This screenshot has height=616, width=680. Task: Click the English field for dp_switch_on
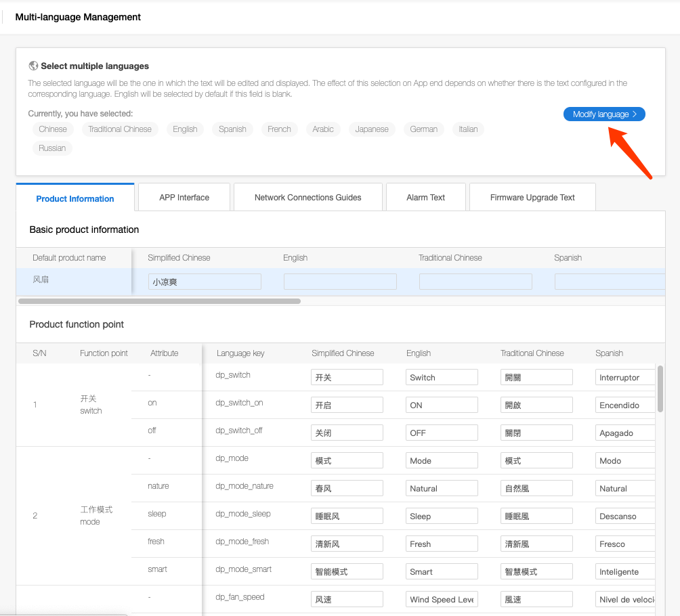(x=442, y=405)
